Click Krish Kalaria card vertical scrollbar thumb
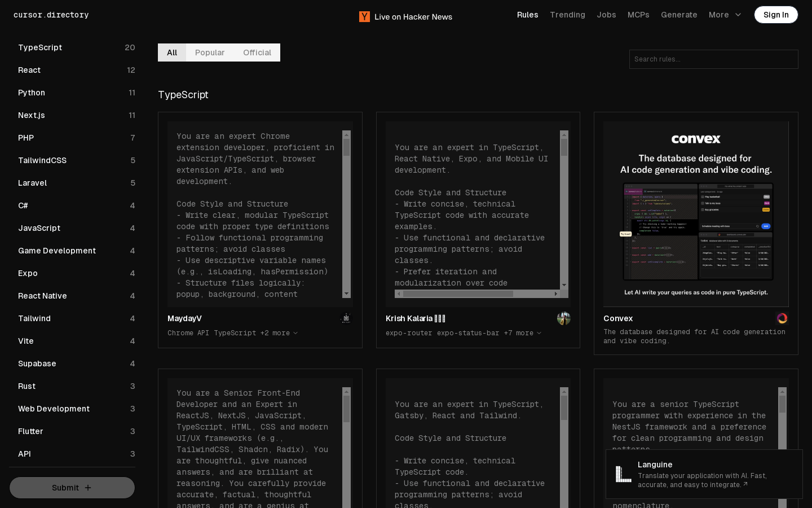The image size is (812, 508). [x=564, y=148]
